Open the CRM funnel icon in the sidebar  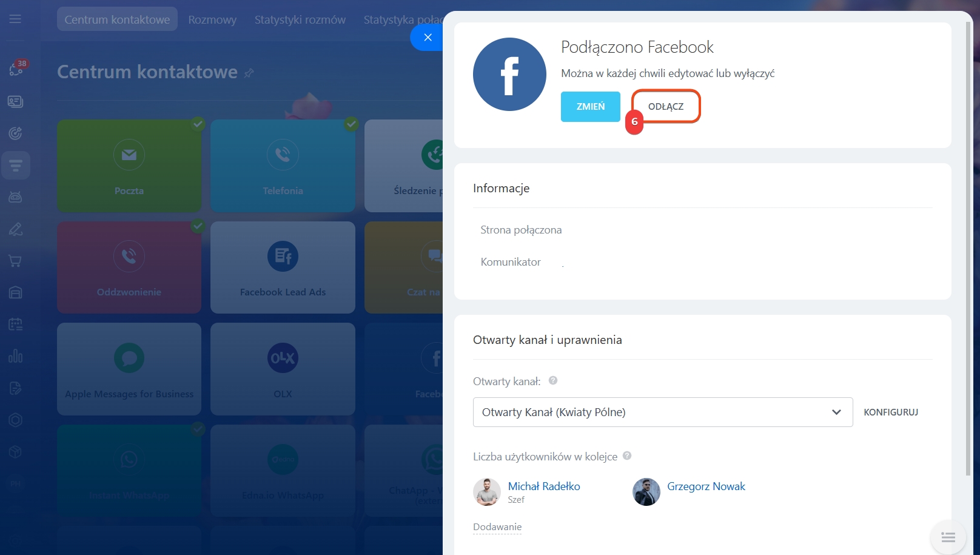[15, 165]
